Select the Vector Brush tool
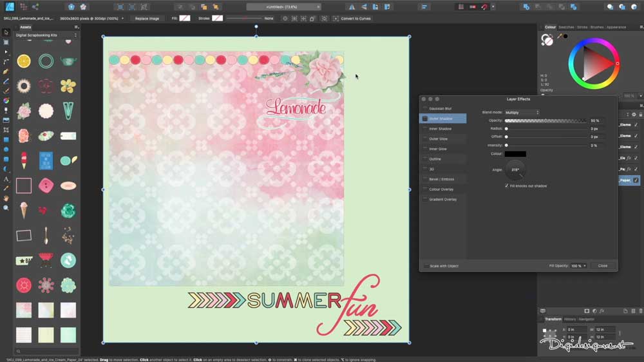The height and width of the screenshot is (362, 644). coord(6,91)
